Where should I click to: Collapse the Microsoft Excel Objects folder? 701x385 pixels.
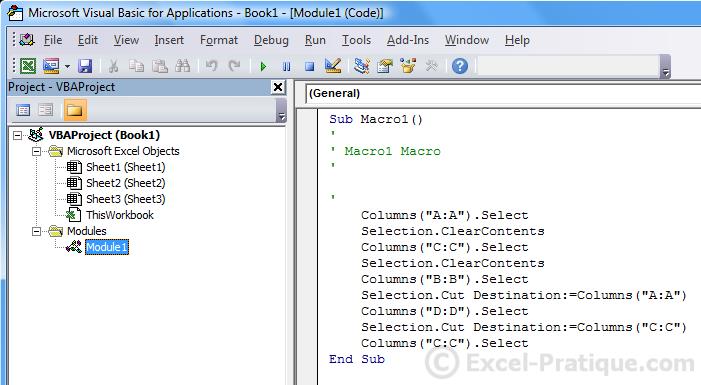37,151
